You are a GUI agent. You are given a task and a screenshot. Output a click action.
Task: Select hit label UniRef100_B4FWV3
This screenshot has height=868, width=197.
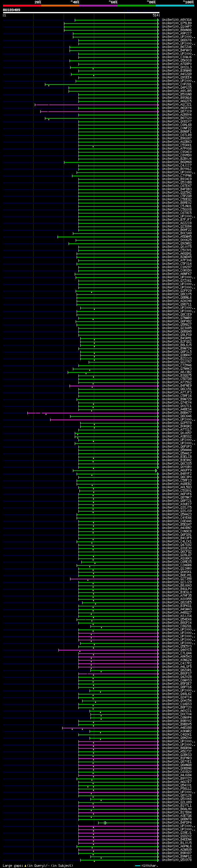177,50
